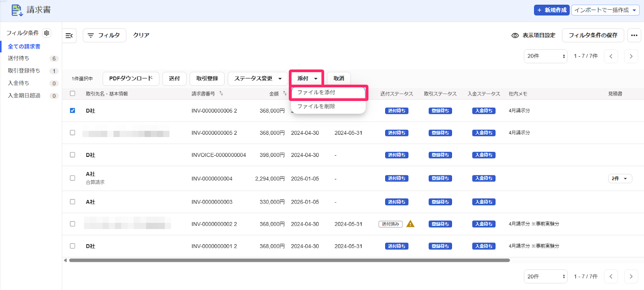644x290 pixels.
Task: Click the 取引登録 button
Action: 207,78
